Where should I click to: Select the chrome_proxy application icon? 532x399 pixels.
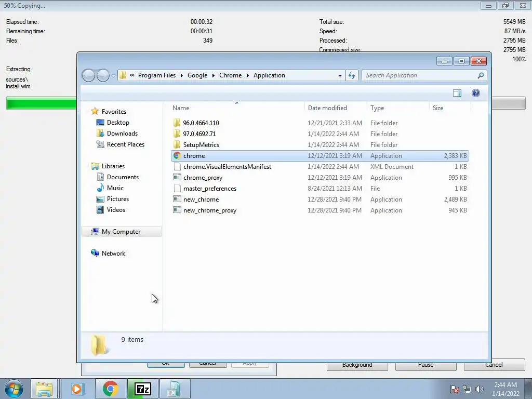[177, 178]
